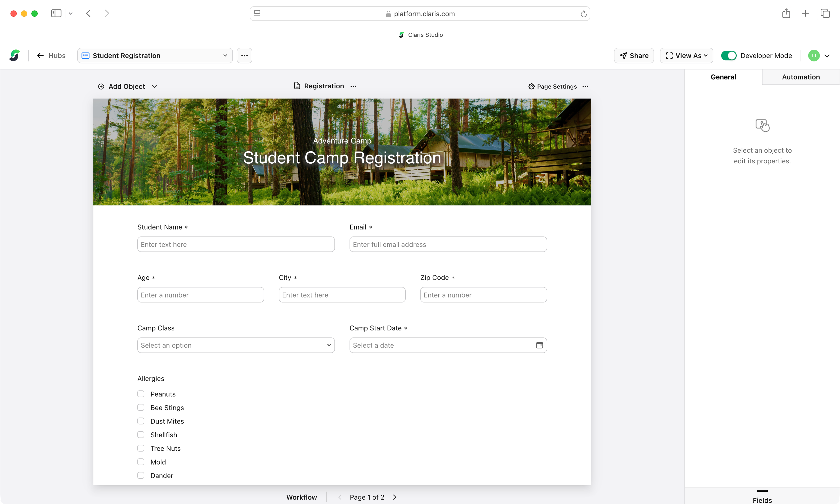Show Safari sidebar panel

pyautogui.click(x=56, y=14)
